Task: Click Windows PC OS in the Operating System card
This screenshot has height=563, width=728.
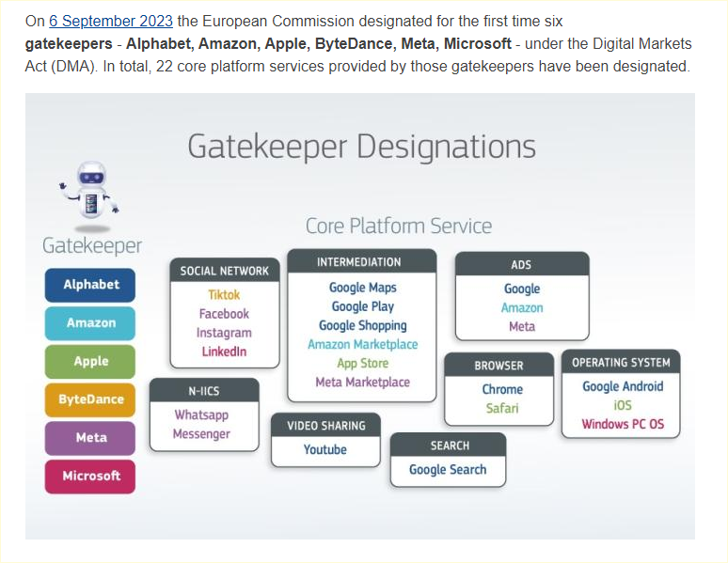Action: [x=623, y=424]
